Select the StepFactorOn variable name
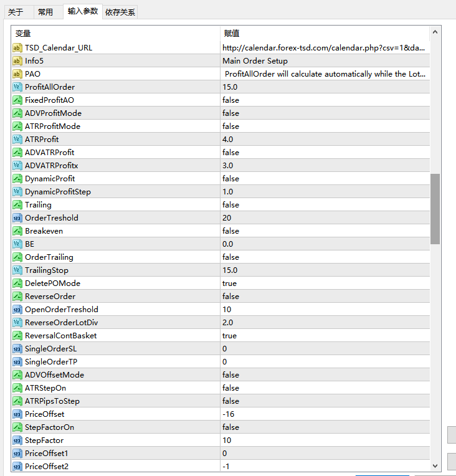 (49, 427)
